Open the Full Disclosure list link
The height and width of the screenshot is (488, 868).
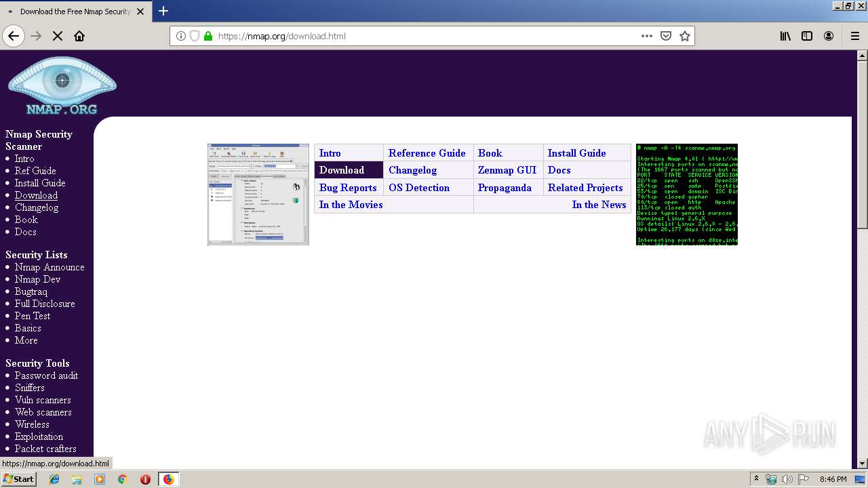pos(45,304)
